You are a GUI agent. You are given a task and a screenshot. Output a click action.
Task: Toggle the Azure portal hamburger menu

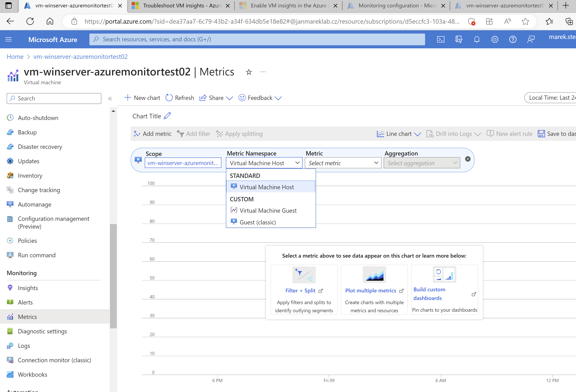pyautogui.click(x=8, y=39)
